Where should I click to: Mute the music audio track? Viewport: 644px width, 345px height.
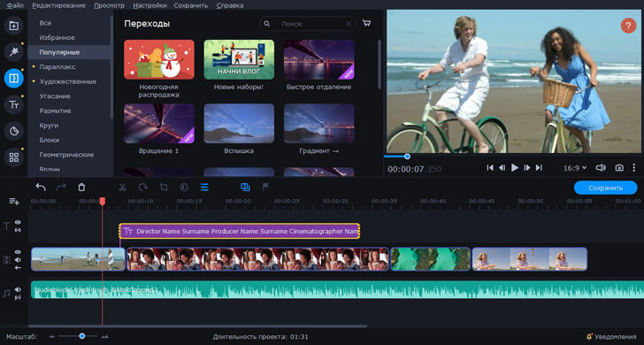point(18,289)
